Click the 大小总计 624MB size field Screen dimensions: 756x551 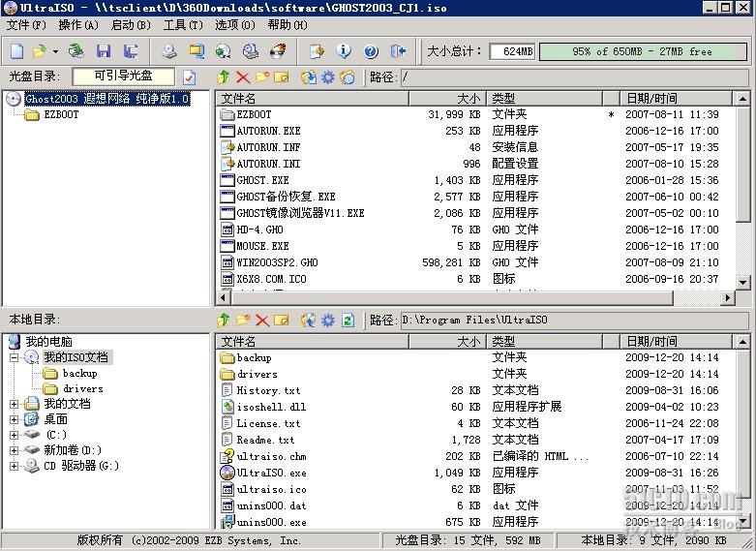(512, 51)
